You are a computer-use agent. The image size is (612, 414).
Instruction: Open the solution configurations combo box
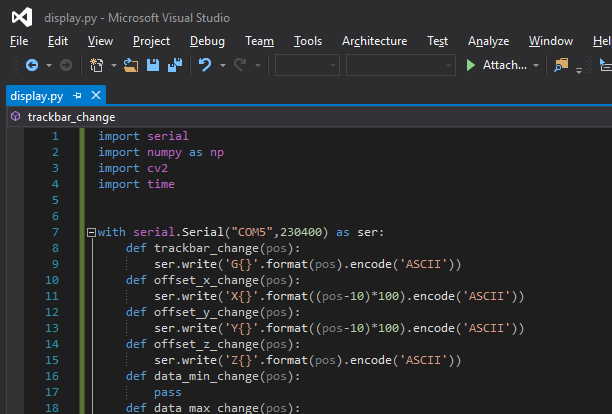click(307, 65)
